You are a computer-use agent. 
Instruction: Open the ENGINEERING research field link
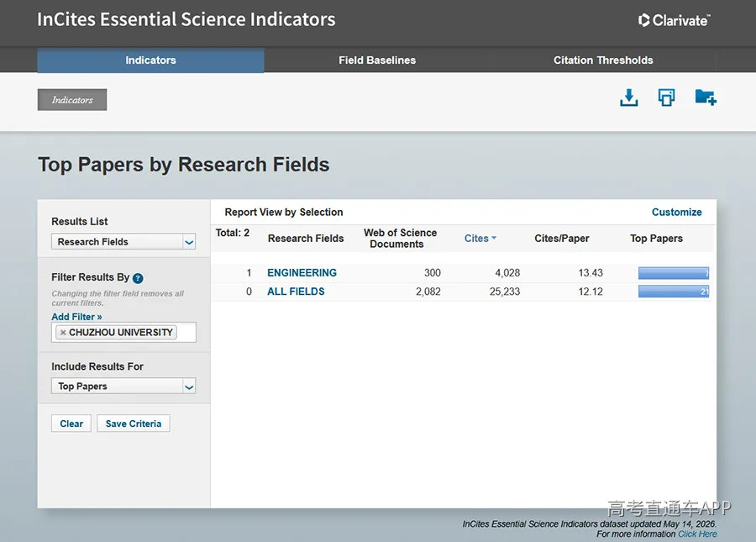[x=302, y=273]
